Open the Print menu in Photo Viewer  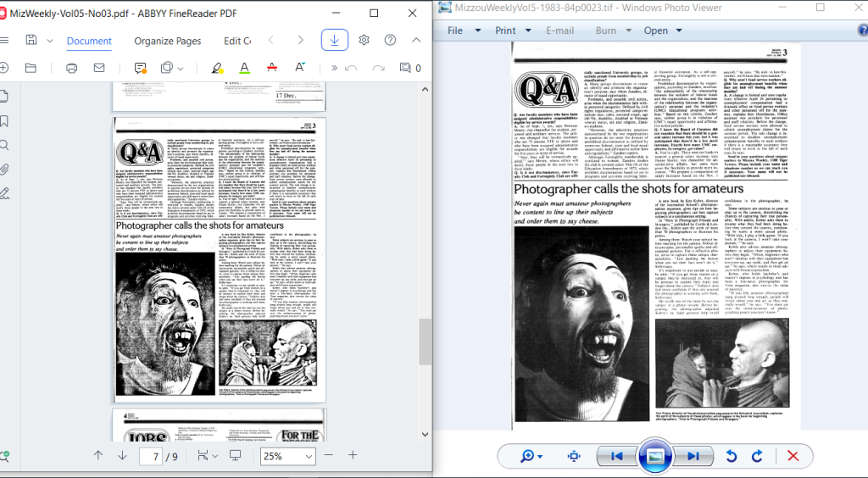[x=510, y=31]
